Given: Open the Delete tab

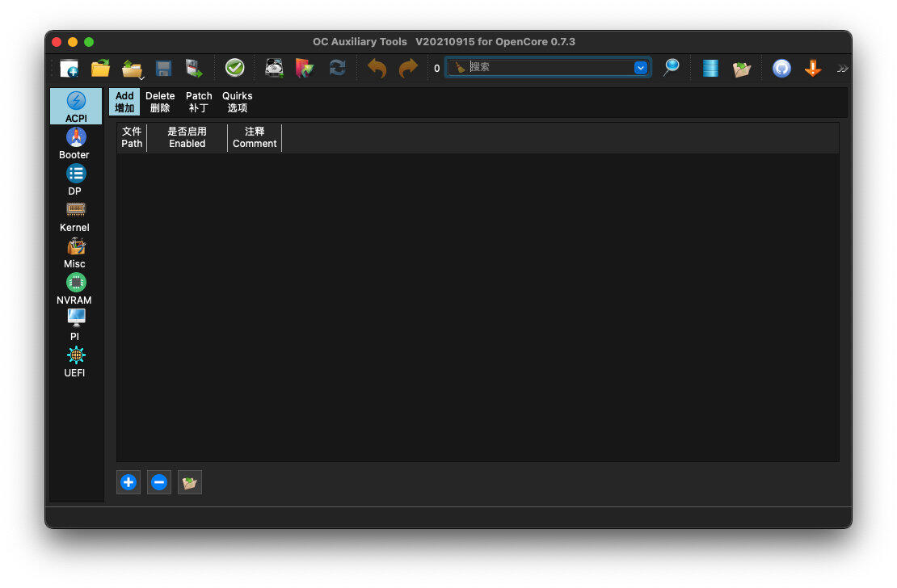Looking at the screenshot, I should click(160, 102).
